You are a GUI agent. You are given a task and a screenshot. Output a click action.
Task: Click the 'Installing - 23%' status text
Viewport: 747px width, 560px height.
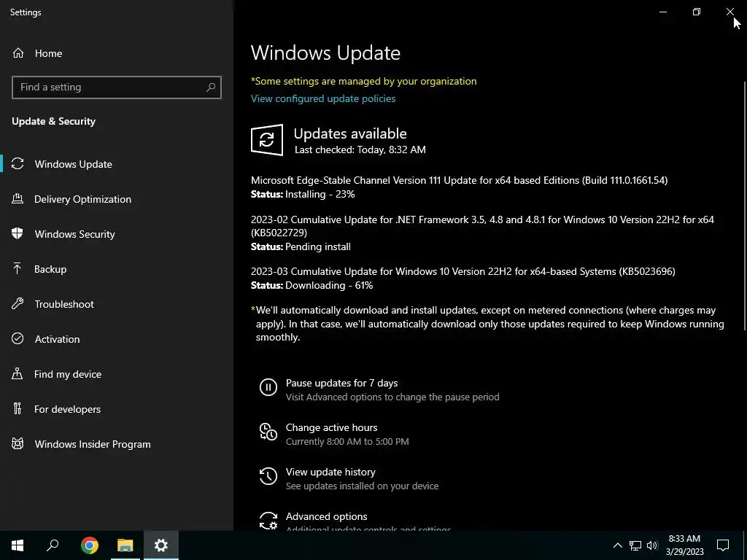pos(320,194)
